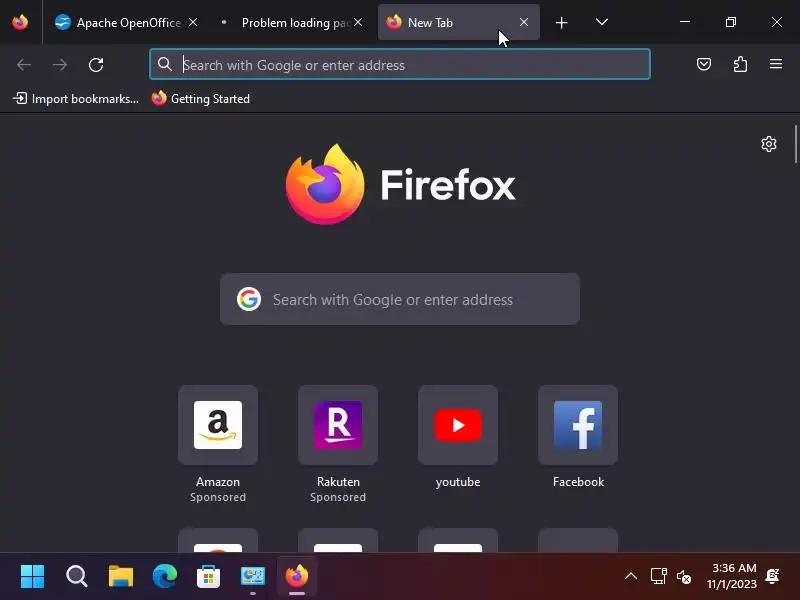
Task: Click the address bar magnifier icon
Action: click(x=164, y=64)
